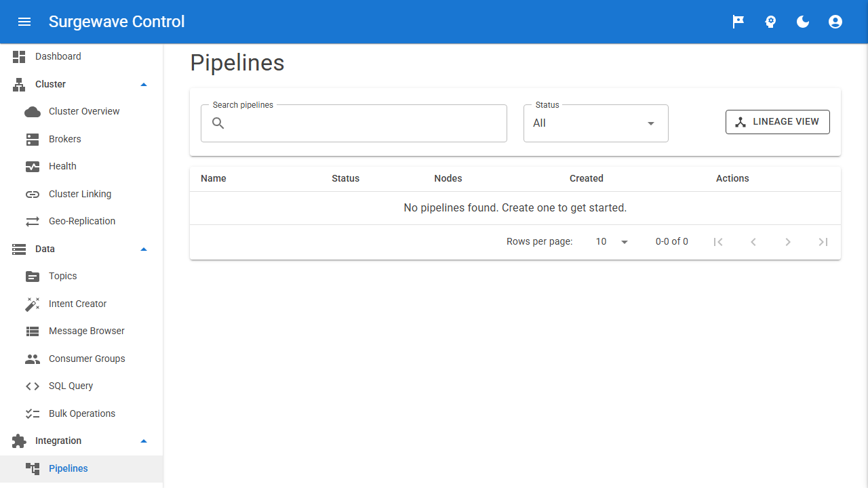Go to previous page of results

pyautogui.click(x=753, y=242)
